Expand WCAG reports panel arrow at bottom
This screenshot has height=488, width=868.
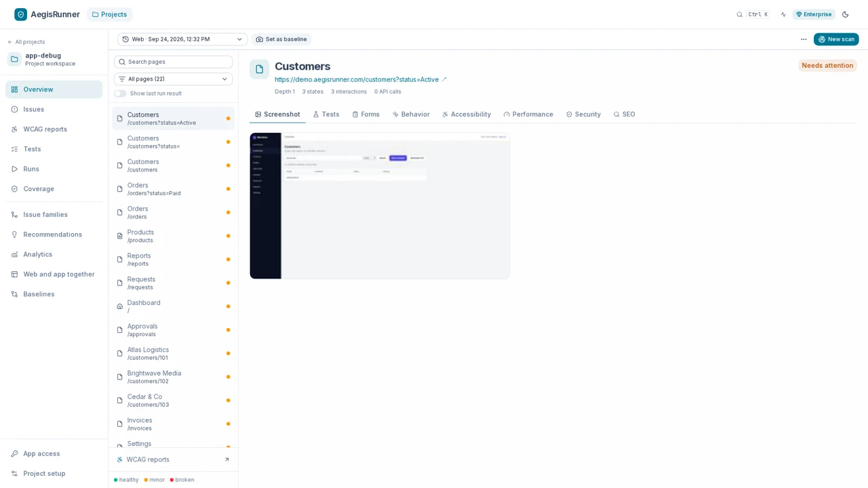point(226,460)
